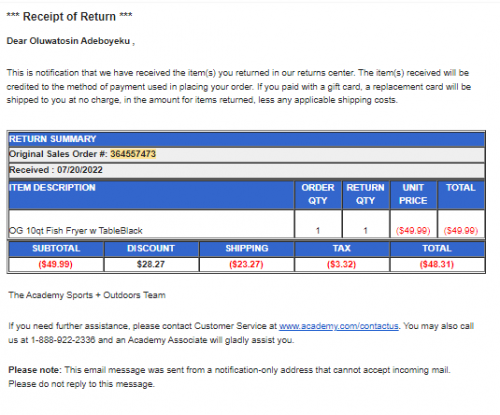Click the TOTAL header in the item table
500x415 pixels.
pyautogui.click(x=461, y=195)
